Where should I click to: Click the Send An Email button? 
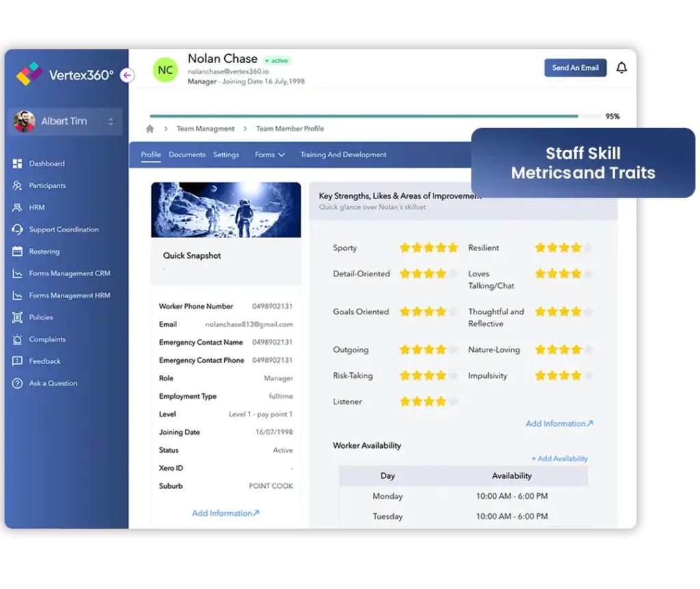(x=575, y=68)
